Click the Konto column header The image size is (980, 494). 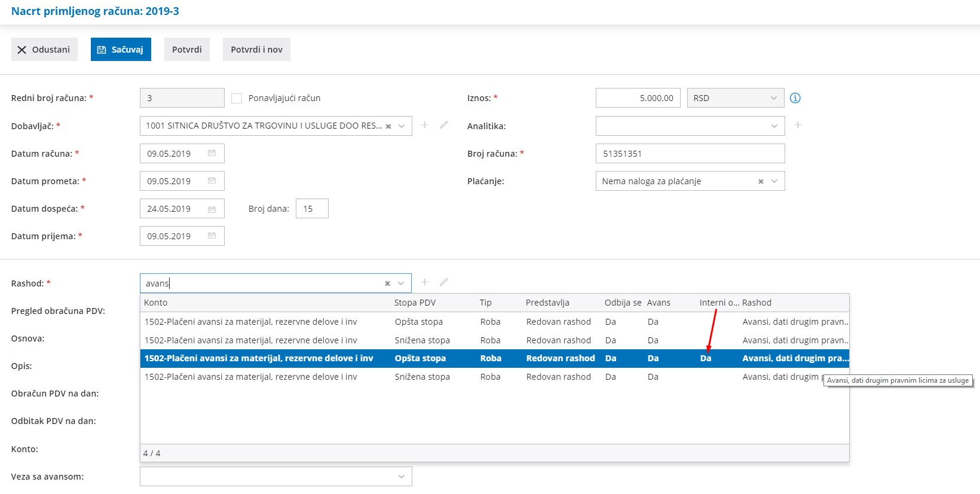point(156,303)
